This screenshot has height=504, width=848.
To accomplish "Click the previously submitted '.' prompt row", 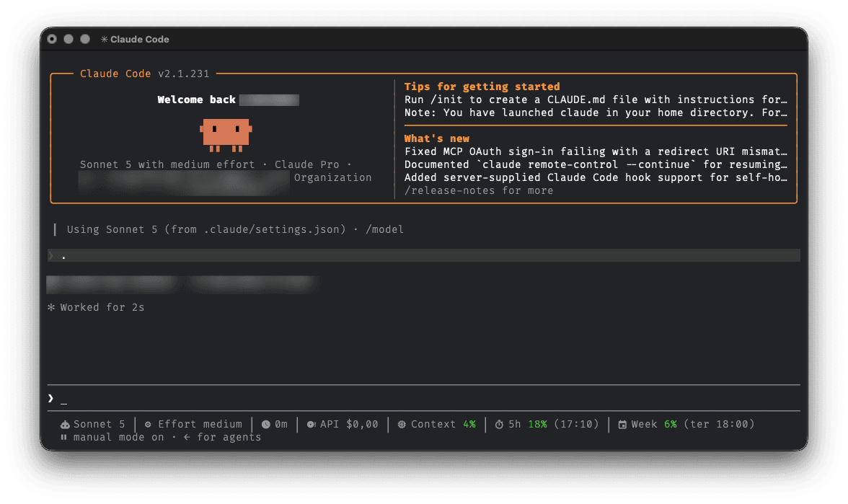I will coord(423,255).
